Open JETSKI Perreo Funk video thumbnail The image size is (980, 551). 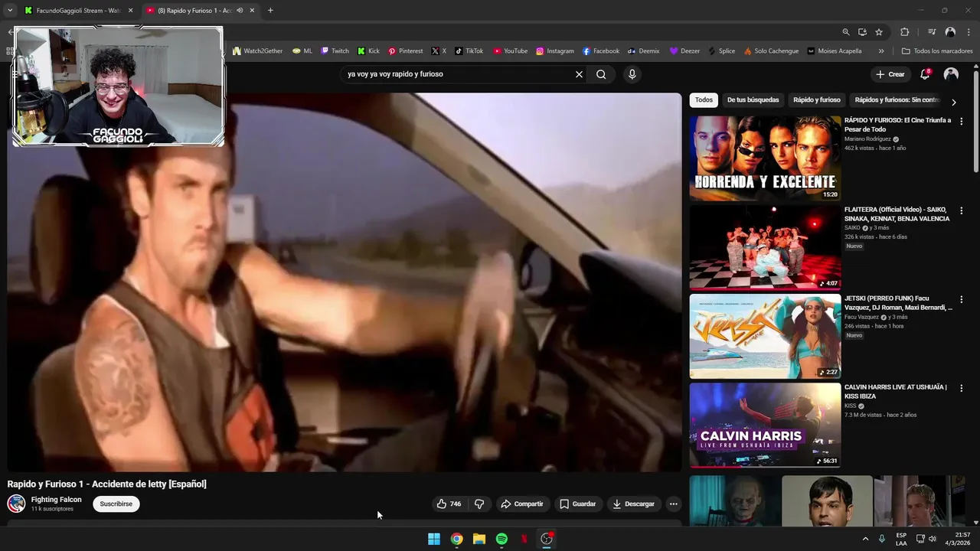765,336
